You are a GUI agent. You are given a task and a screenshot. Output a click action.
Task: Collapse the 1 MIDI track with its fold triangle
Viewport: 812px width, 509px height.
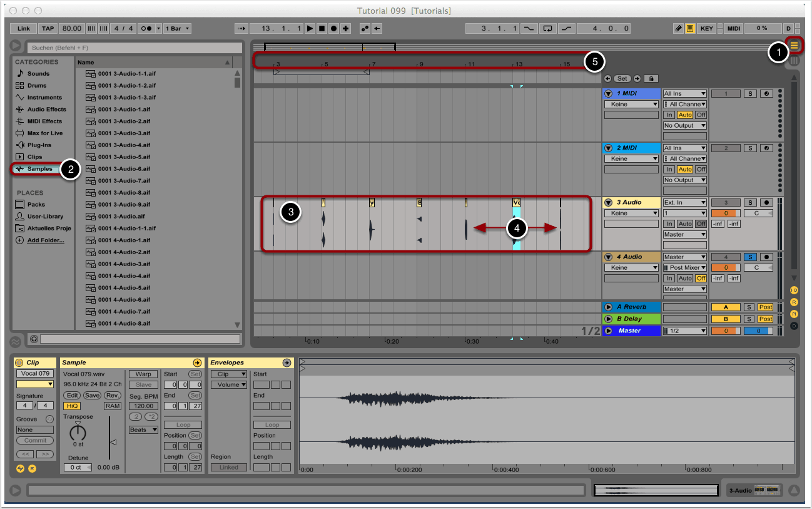tap(608, 94)
